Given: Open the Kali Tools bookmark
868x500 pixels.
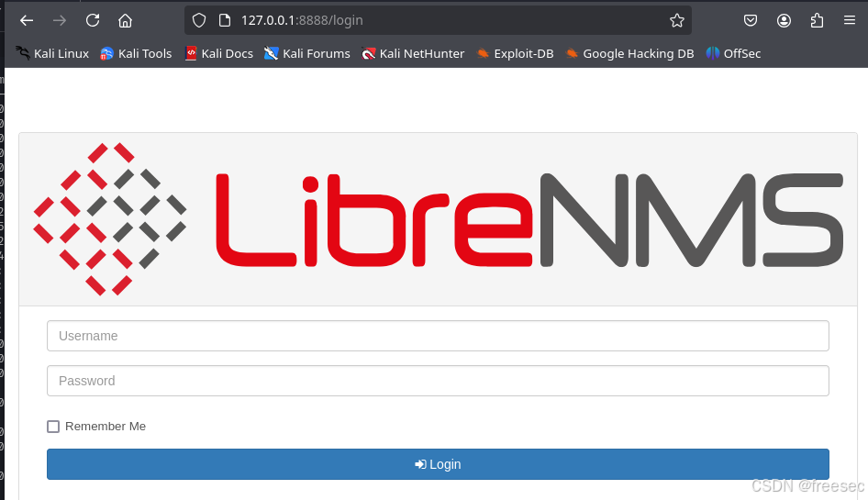Looking at the screenshot, I should click(136, 53).
